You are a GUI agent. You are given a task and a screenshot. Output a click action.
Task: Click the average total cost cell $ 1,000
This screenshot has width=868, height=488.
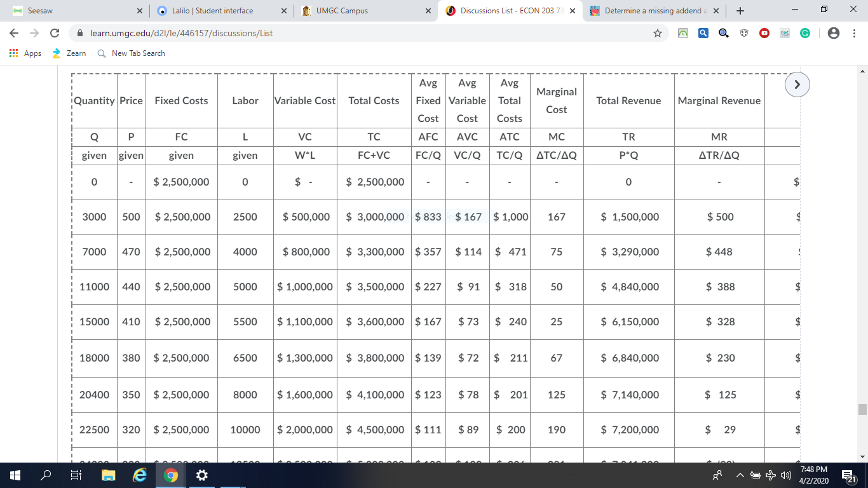510,217
